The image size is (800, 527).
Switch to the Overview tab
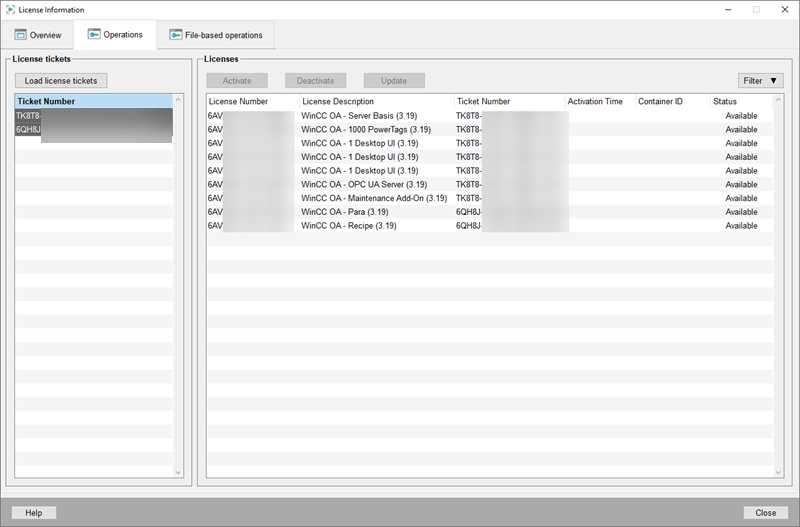(38, 35)
